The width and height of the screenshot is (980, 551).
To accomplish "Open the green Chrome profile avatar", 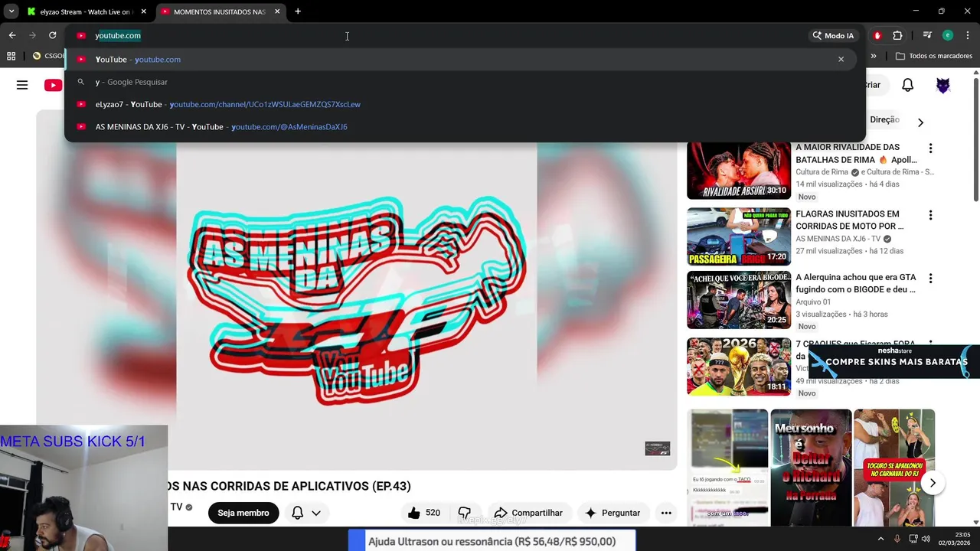I will (948, 35).
